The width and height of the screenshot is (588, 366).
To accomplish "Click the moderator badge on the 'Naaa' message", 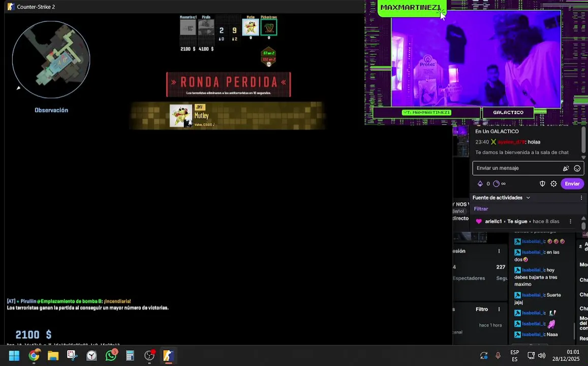I will (x=517, y=334).
